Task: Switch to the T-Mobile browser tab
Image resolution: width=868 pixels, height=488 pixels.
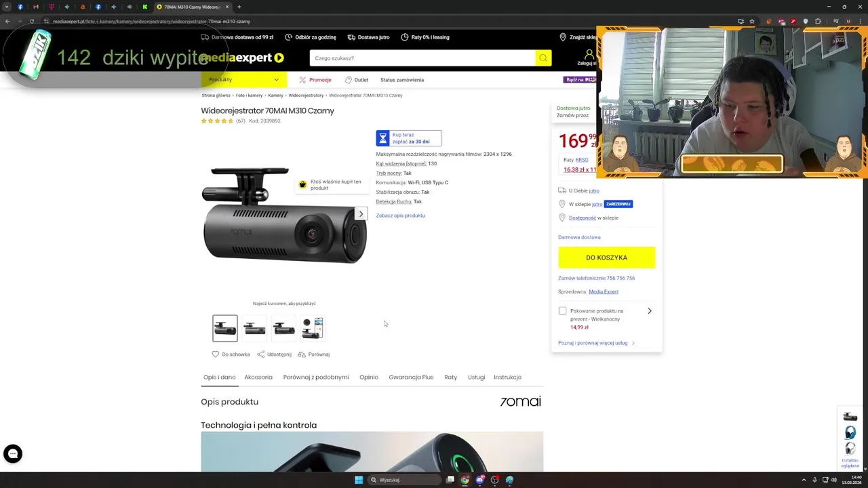Action: 52,7
